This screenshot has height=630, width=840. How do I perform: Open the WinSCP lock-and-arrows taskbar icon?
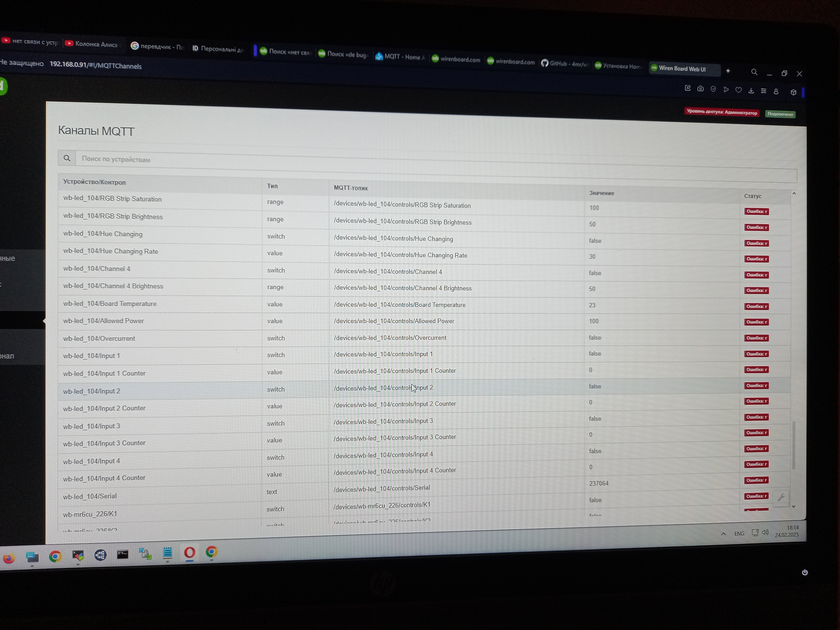point(145,554)
